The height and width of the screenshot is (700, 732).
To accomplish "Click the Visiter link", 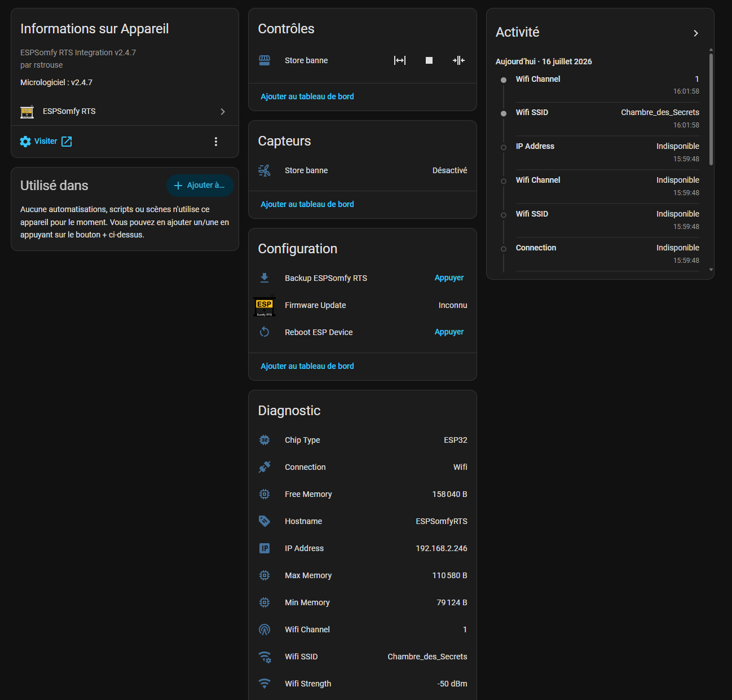I will point(46,141).
